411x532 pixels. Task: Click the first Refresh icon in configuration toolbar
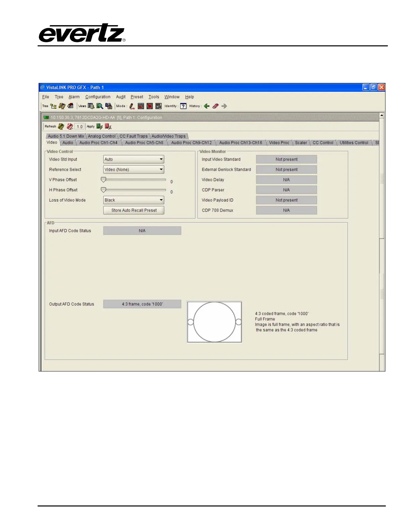(x=61, y=127)
